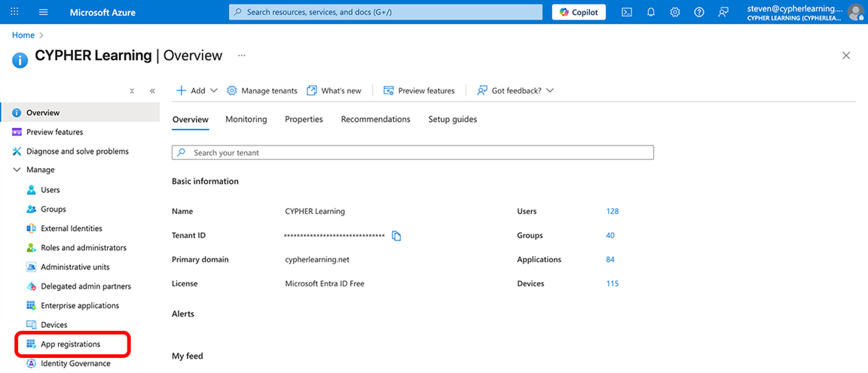Click Preview features in the toolbar

tap(419, 90)
